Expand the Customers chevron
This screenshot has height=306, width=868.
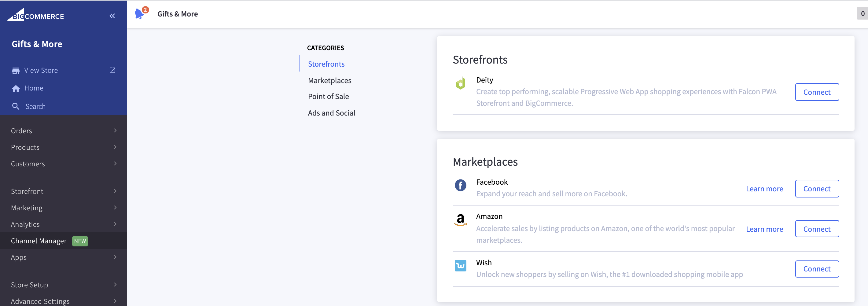coord(115,164)
